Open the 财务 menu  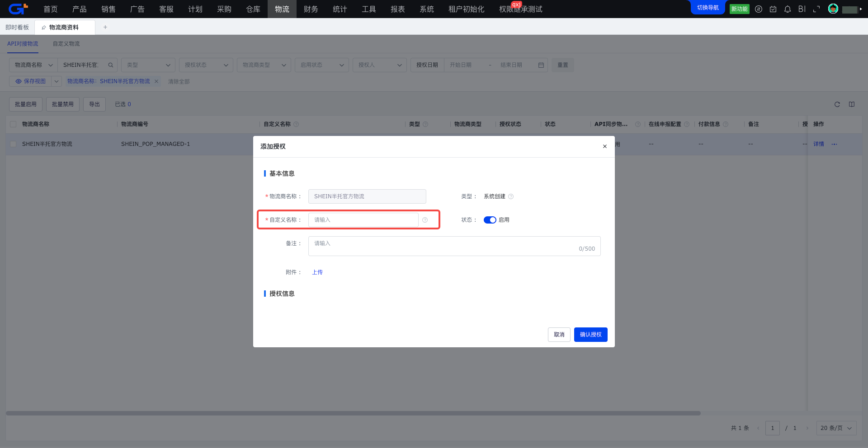tap(311, 9)
